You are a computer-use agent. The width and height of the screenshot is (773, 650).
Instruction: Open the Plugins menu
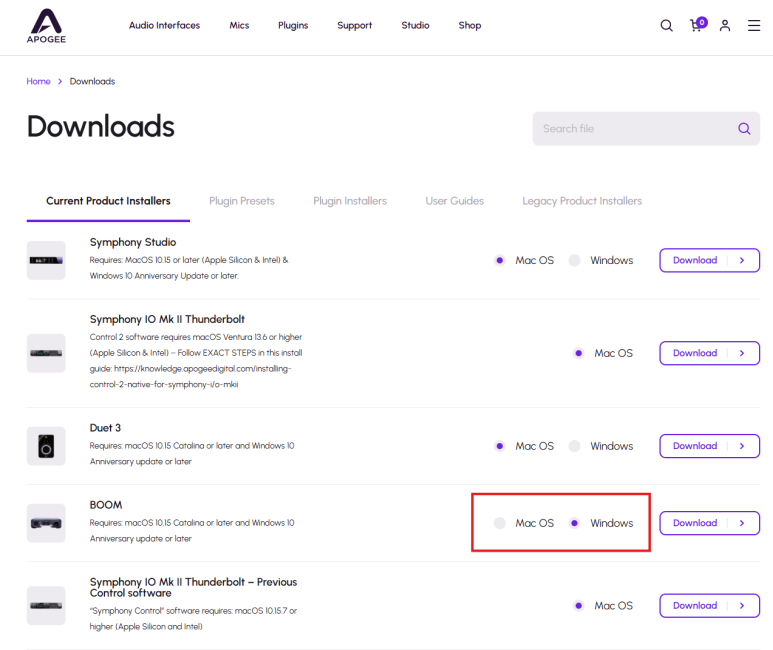tap(293, 25)
